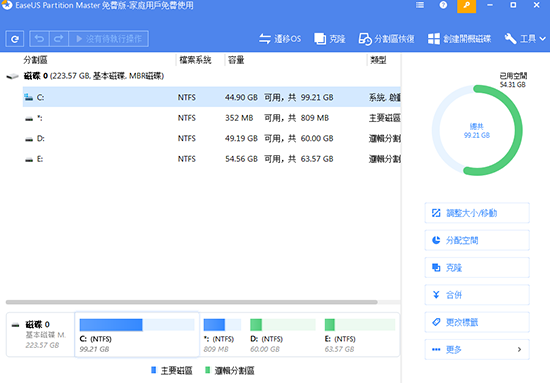Click the orange key activation icon
This screenshot has width=550, height=383.
pyautogui.click(x=467, y=6)
